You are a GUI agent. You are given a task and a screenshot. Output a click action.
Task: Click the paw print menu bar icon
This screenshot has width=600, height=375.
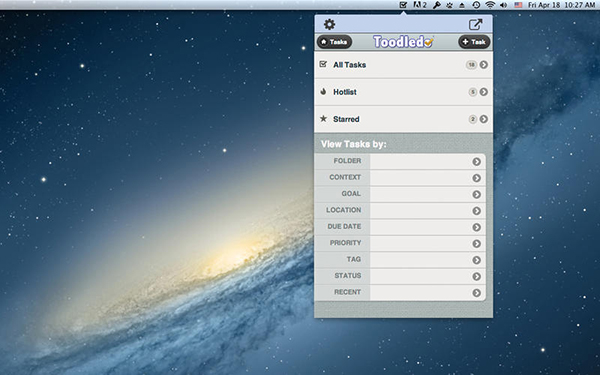click(449, 5)
